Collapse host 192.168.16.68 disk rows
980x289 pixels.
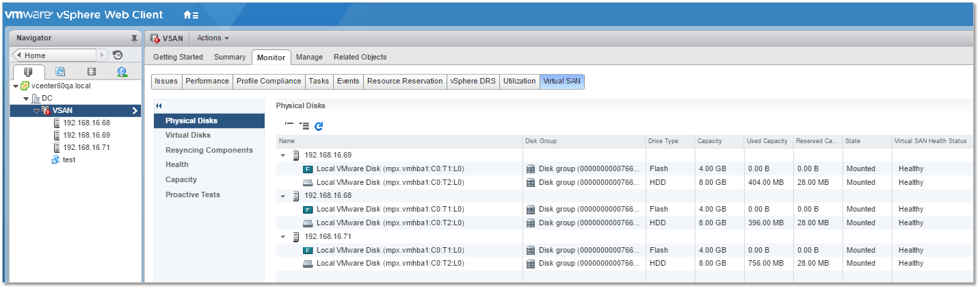click(x=283, y=196)
